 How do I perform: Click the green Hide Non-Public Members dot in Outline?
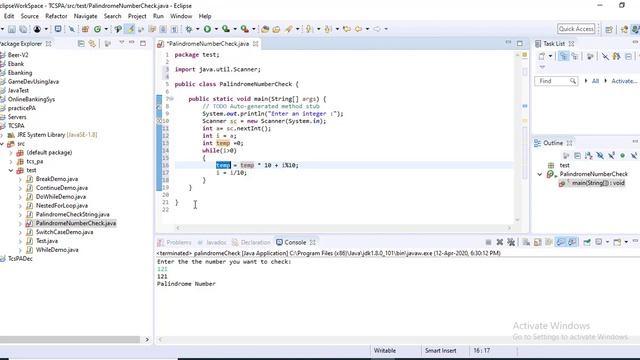tap(622, 156)
